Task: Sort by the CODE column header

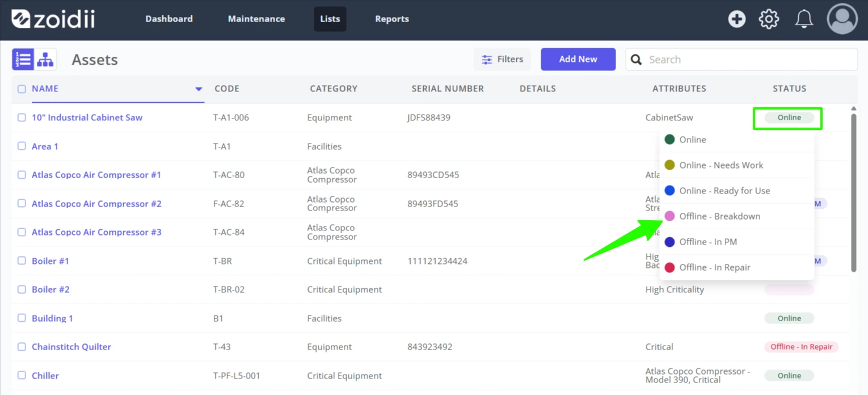Action: 227,89
